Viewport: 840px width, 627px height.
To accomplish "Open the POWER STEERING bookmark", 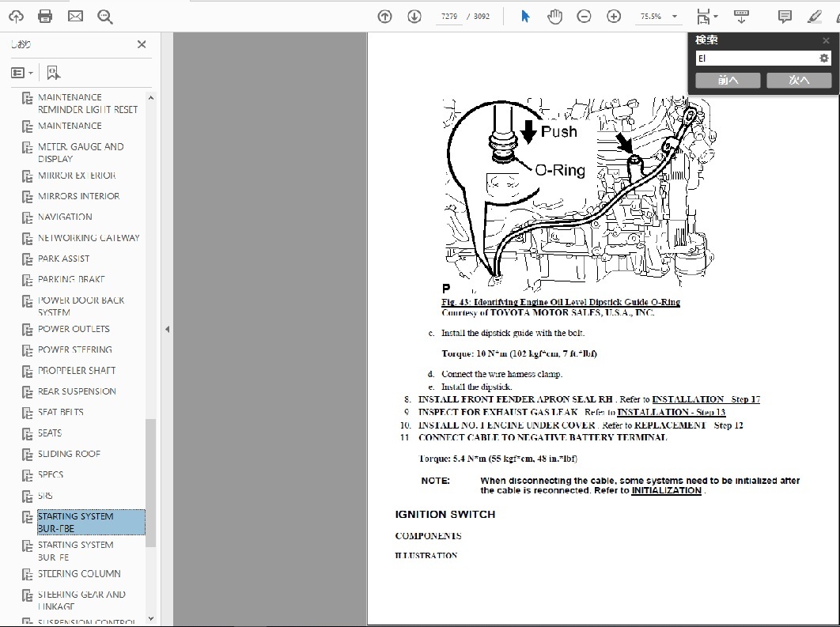I will 75,349.
